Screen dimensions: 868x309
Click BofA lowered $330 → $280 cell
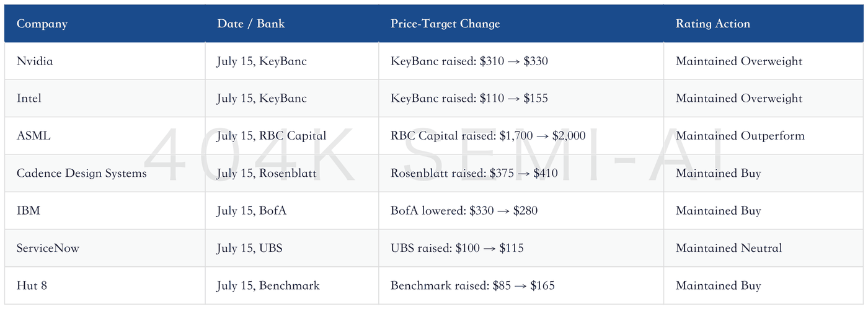(521, 210)
